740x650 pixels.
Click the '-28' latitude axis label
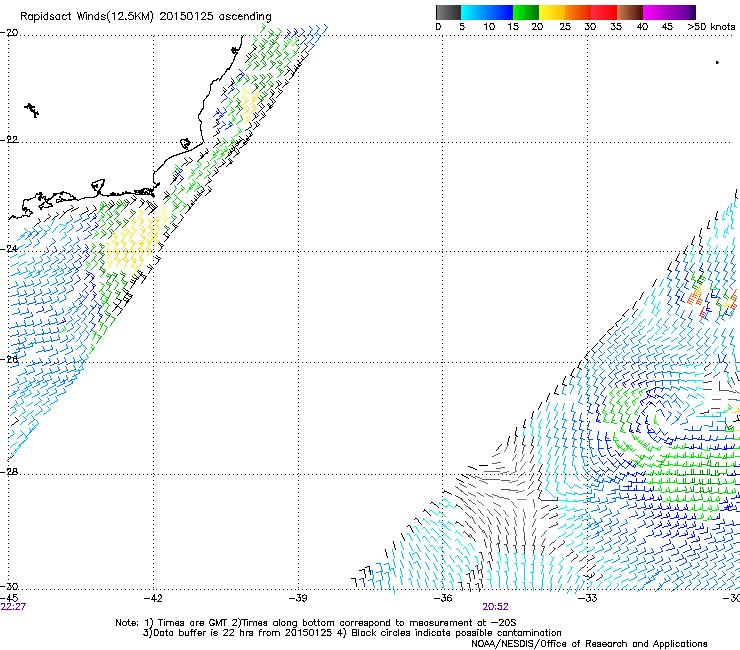click(9, 472)
